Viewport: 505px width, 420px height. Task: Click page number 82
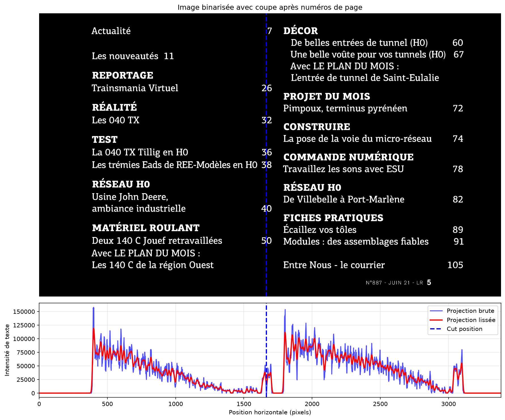[458, 199]
